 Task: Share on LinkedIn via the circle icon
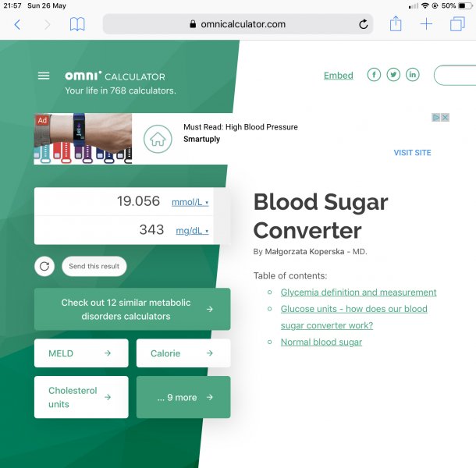pyautogui.click(x=413, y=75)
